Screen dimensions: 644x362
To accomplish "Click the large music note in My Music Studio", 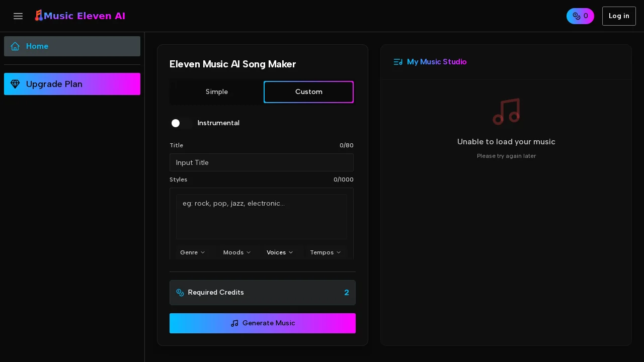I will coord(506,111).
